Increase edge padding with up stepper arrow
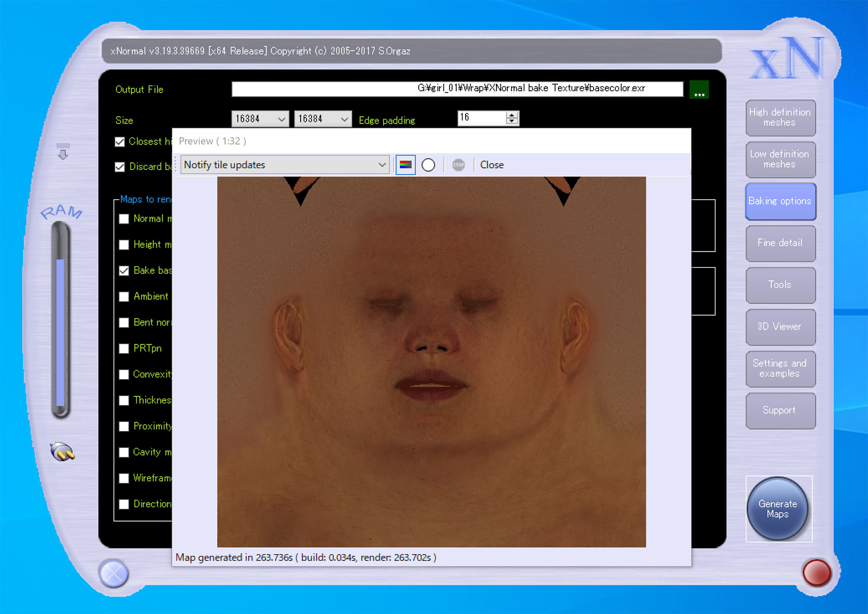 pos(512,115)
